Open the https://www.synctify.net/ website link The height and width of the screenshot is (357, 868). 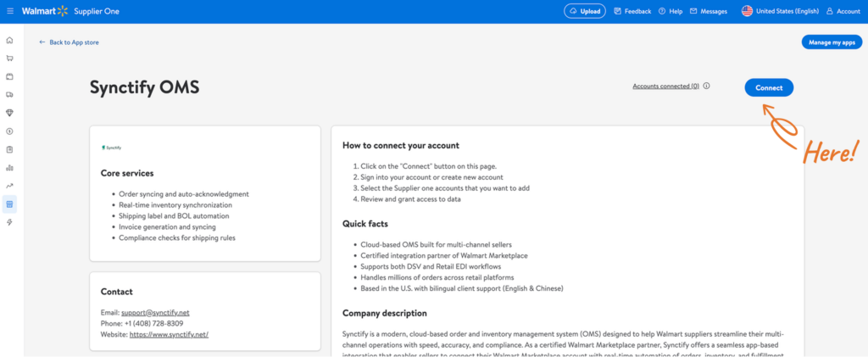[x=169, y=334]
